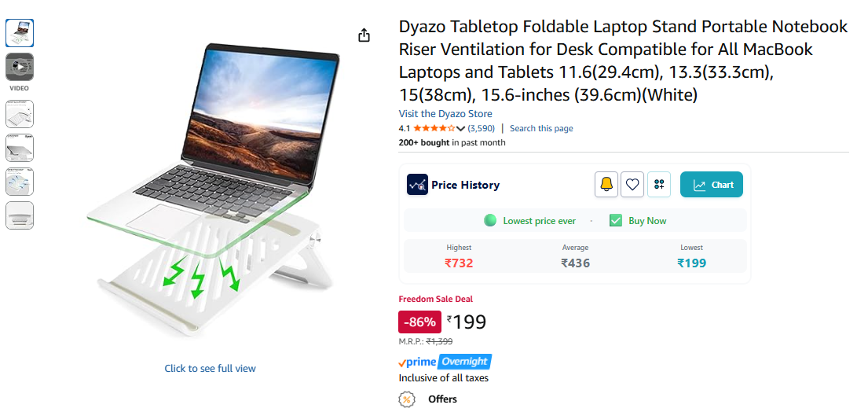Click the price alert bell icon
868x412 pixels.
click(x=606, y=185)
